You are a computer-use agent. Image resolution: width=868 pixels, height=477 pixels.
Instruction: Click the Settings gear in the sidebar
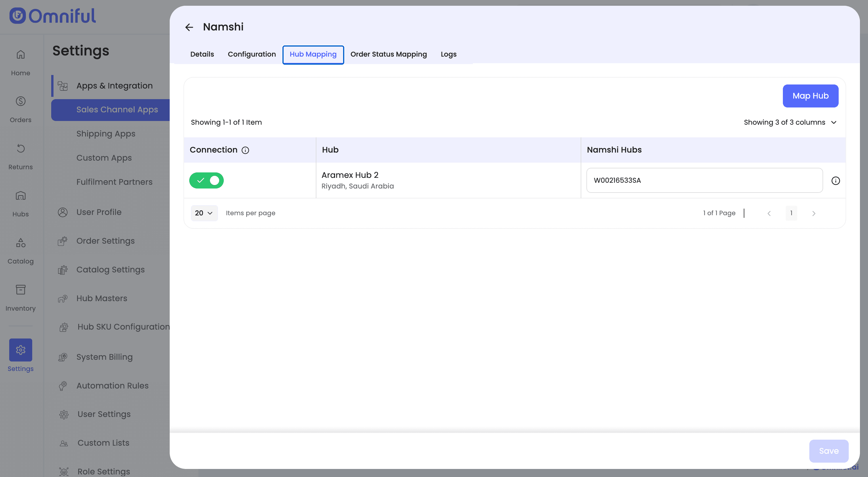click(20, 350)
